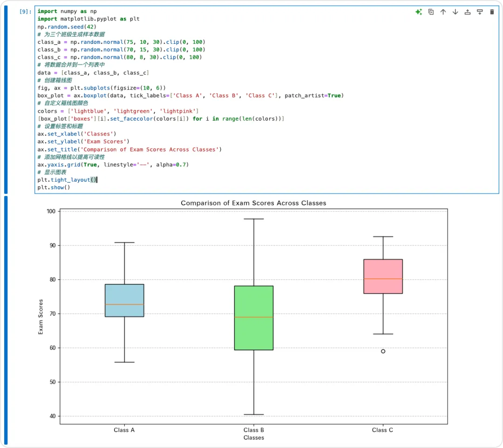Click the 'Class B' x-axis tick label

[254, 430]
